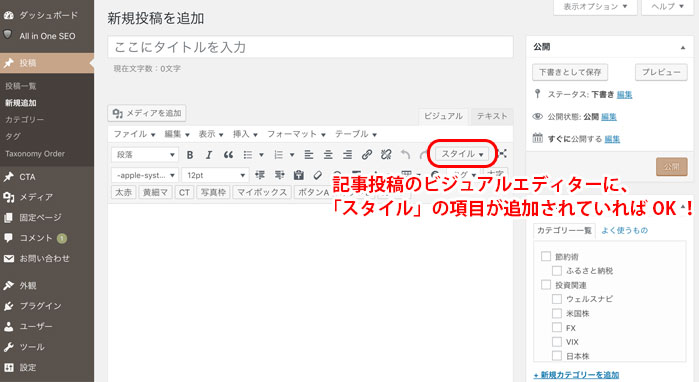This screenshot has width=699, height=382.
Task: Check the FX category
Action: coord(557,328)
